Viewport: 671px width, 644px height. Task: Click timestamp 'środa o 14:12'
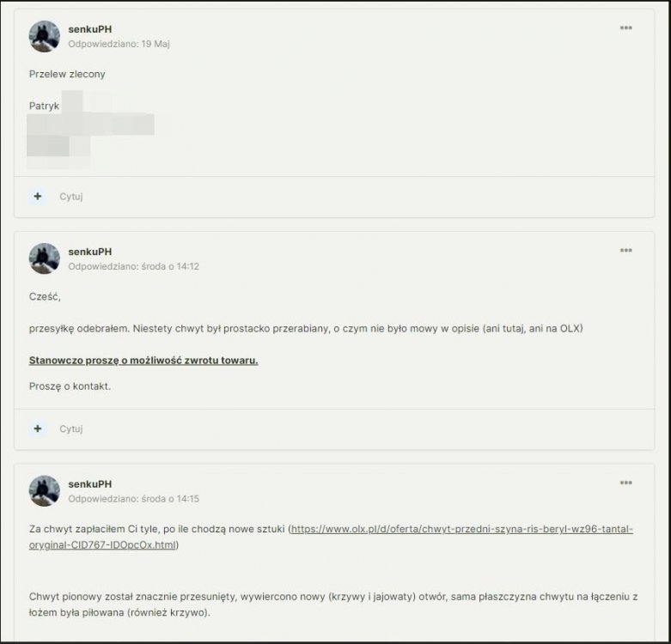[170, 266]
